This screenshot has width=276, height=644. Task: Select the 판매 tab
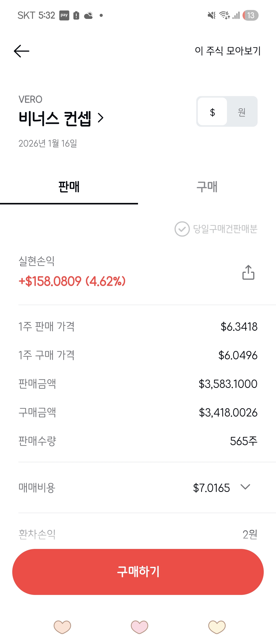click(69, 187)
